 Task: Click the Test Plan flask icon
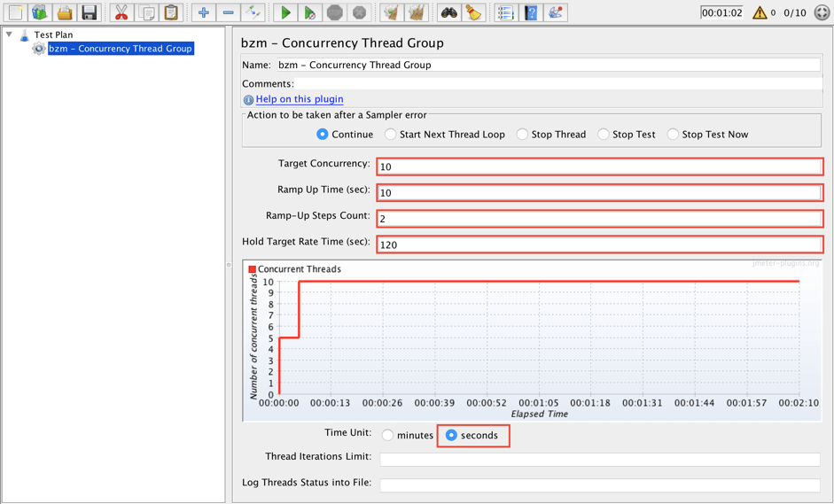coord(25,35)
